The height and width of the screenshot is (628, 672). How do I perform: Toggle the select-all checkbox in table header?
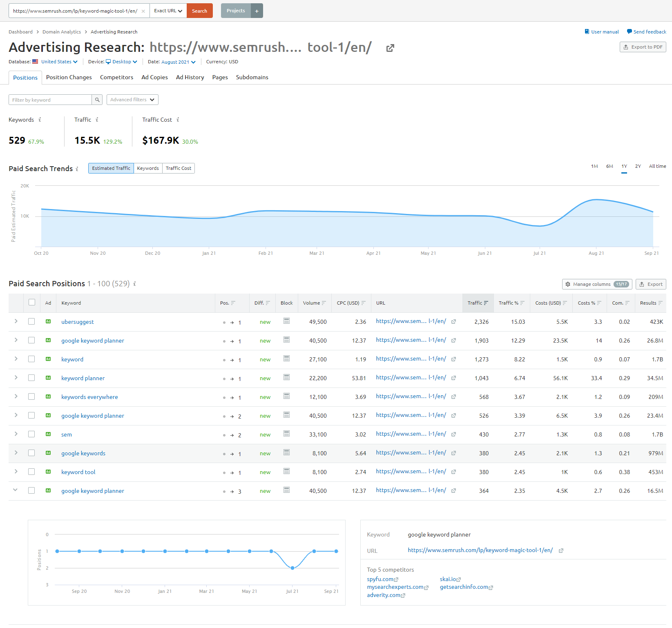click(32, 302)
